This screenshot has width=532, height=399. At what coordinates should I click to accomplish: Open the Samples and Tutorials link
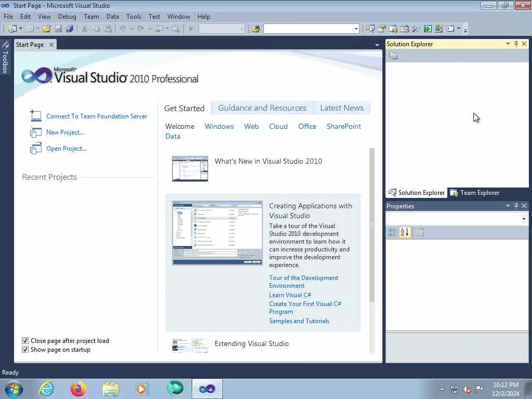(x=299, y=321)
